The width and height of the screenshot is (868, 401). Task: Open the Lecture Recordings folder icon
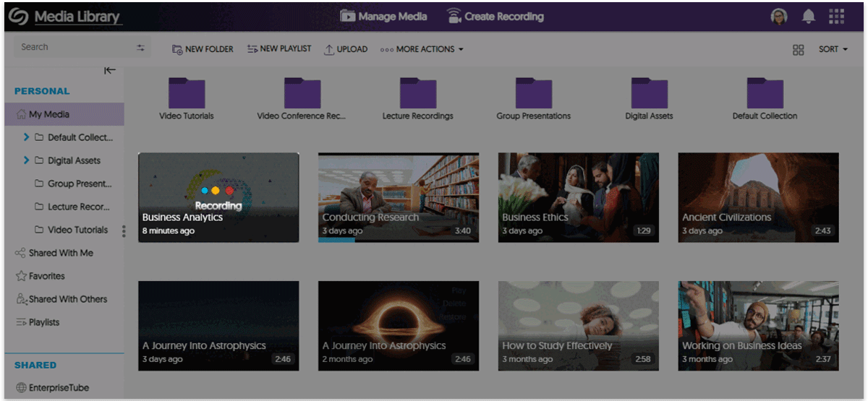coord(418,93)
